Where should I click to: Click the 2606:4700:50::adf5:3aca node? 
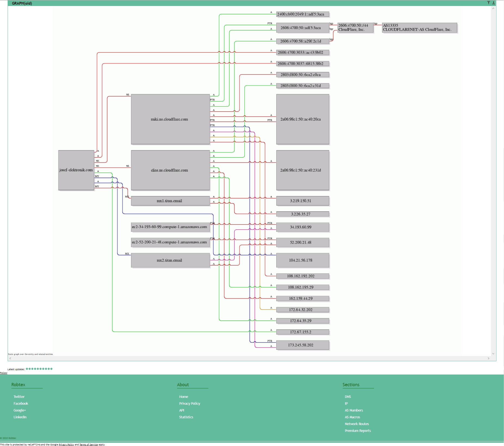303,28
